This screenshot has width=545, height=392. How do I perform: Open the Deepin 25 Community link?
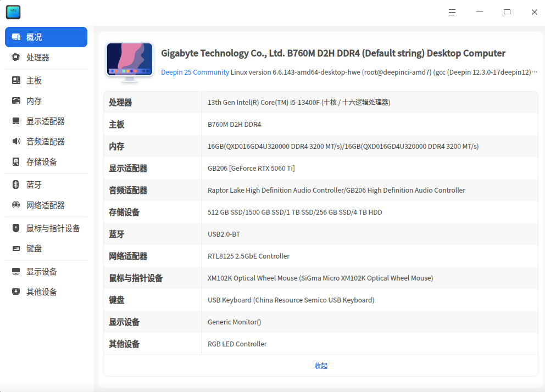(x=195, y=72)
